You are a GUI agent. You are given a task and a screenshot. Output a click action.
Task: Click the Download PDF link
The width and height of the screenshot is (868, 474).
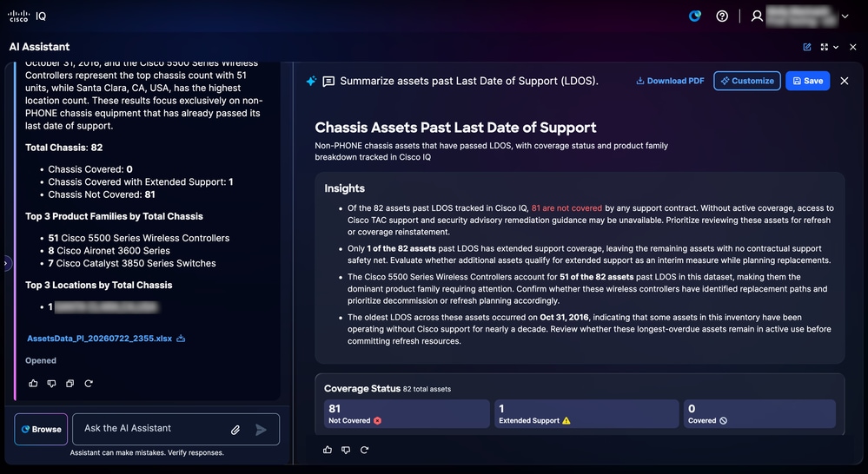pos(670,81)
